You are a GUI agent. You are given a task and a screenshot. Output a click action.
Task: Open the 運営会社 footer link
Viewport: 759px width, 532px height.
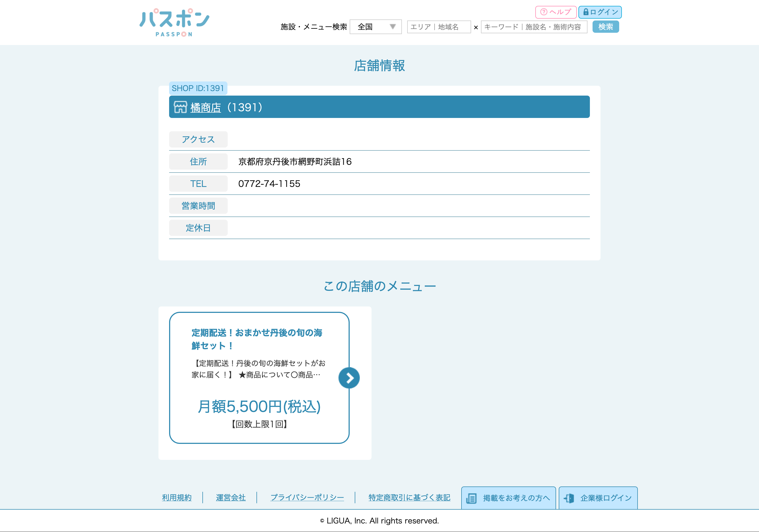click(230, 497)
